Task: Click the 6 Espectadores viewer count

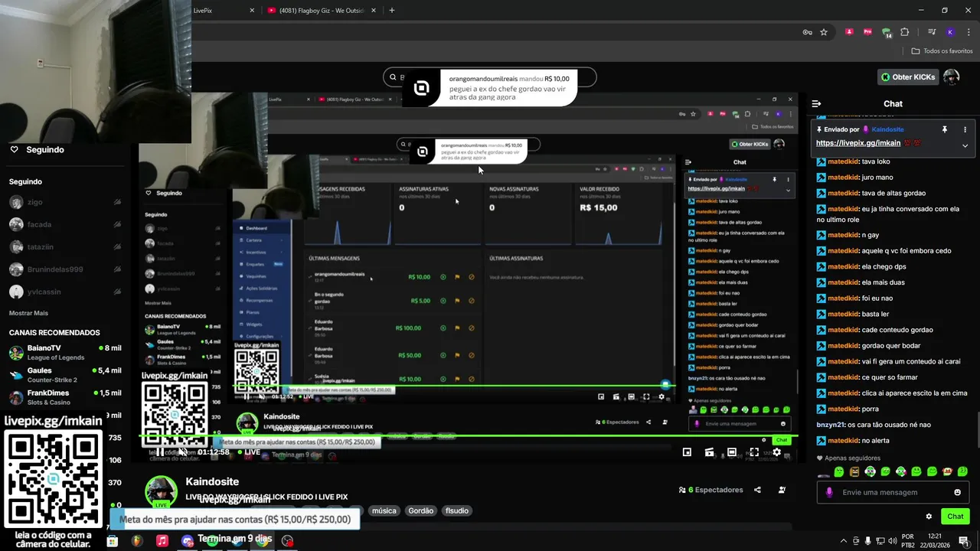Action: coord(710,490)
